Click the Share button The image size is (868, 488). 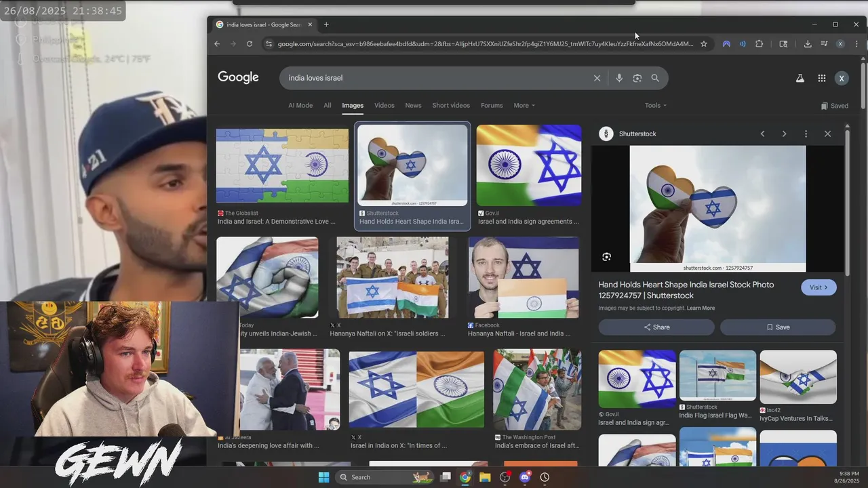[x=656, y=327]
